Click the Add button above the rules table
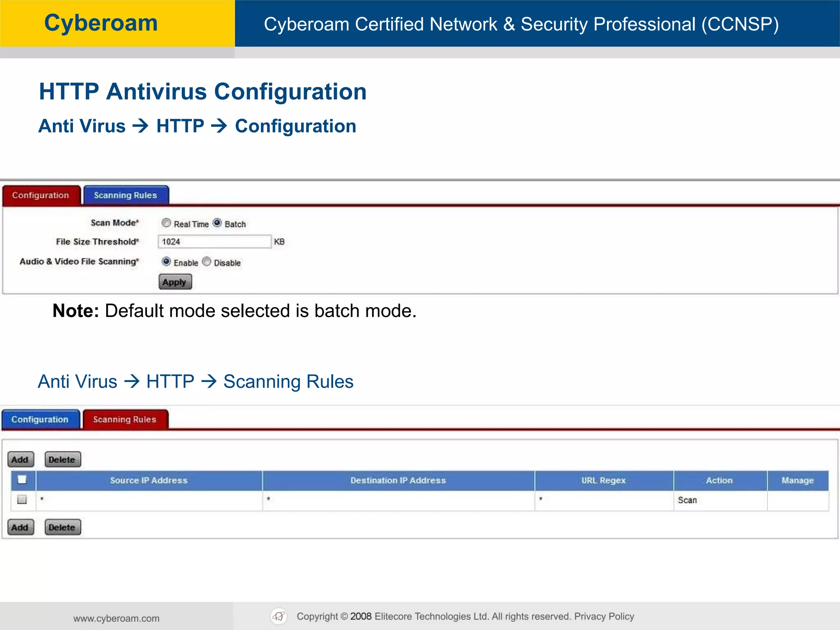840x630 pixels. [21, 459]
